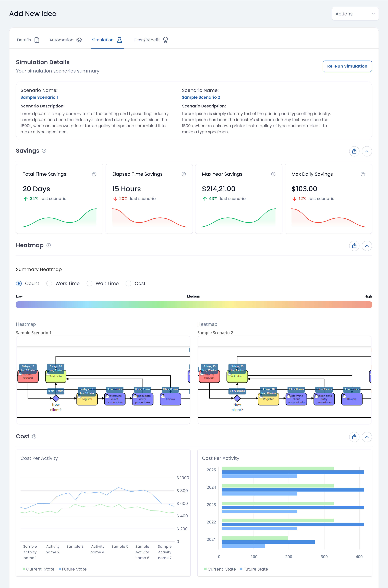Open the Actions dropdown

pyautogui.click(x=355, y=14)
